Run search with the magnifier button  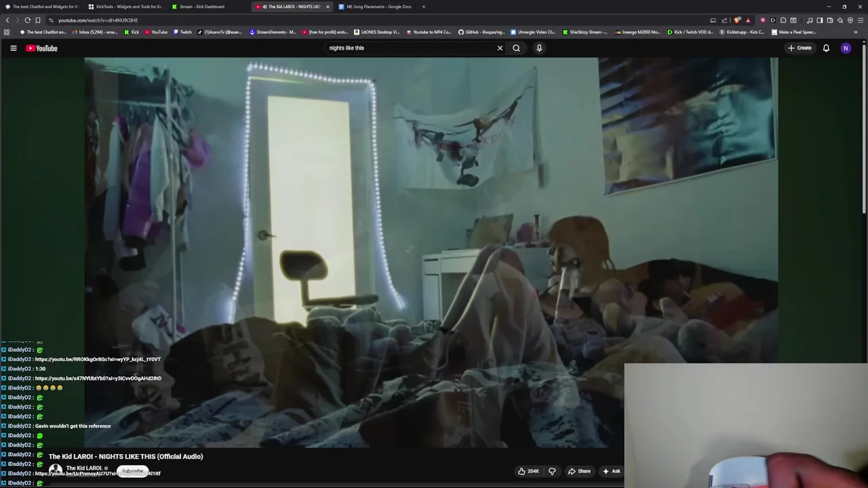click(x=516, y=48)
